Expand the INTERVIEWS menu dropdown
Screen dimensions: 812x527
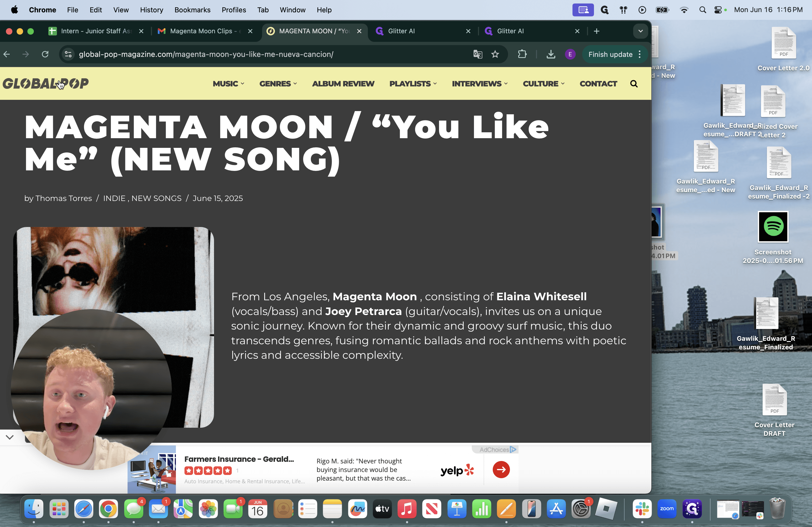pyautogui.click(x=480, y=83)
